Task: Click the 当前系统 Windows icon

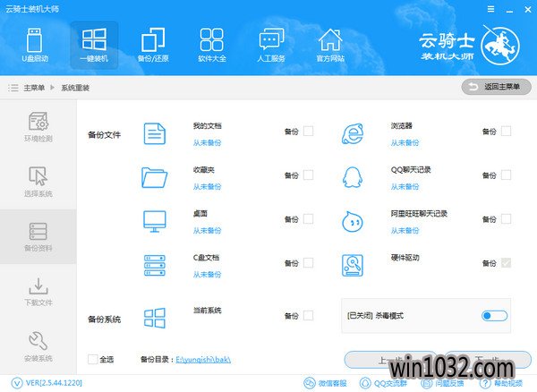Action: point(155,318)
